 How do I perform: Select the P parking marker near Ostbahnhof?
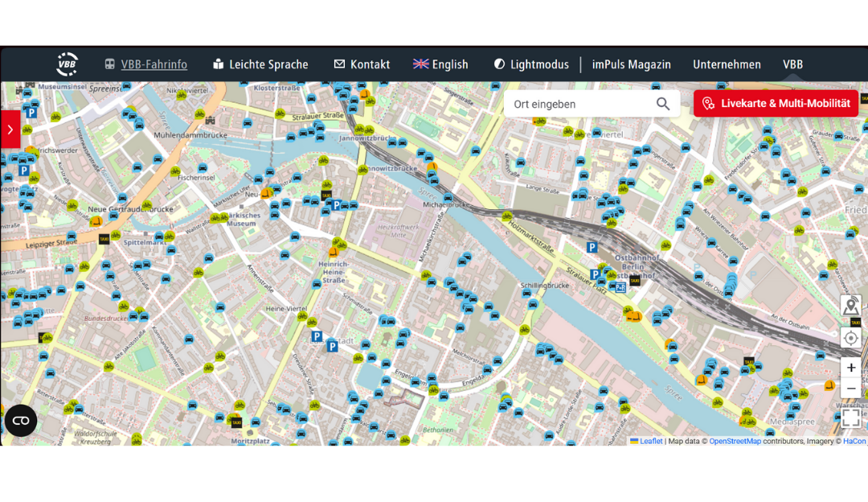(x=592, y=247)
